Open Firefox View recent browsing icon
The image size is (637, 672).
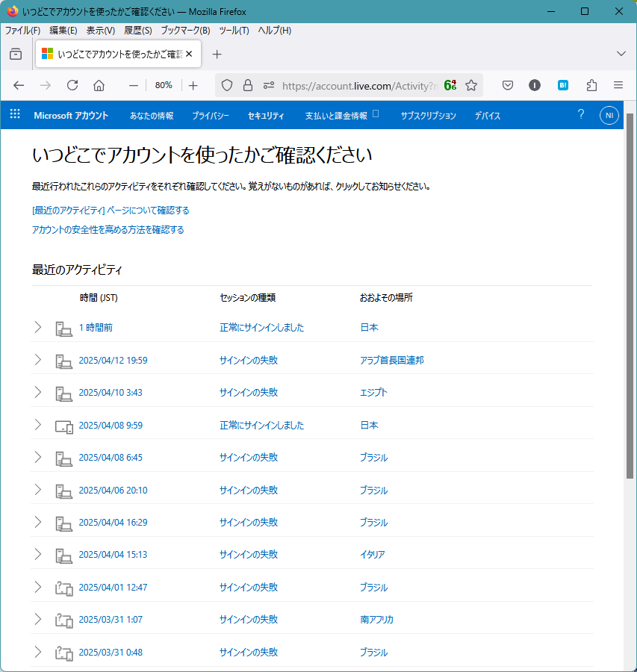pyautogui.click(x=16, y=54)
